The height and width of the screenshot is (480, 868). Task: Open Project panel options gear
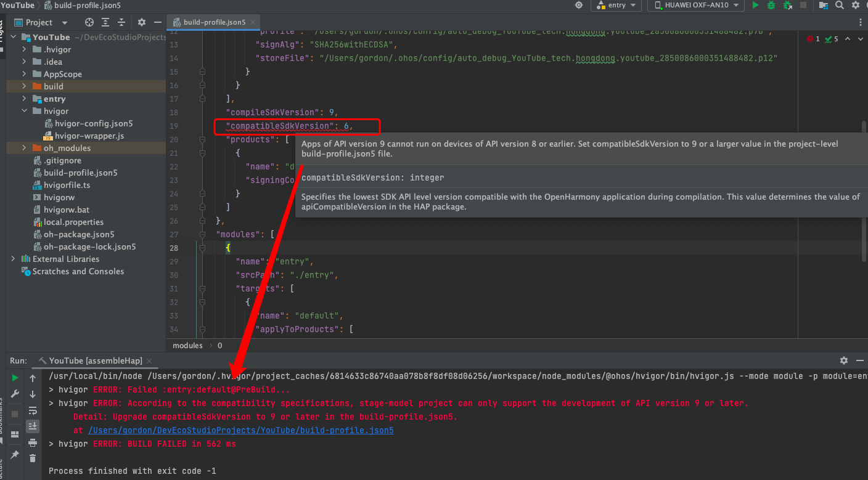pyautogui.click(x=142, y=22)
